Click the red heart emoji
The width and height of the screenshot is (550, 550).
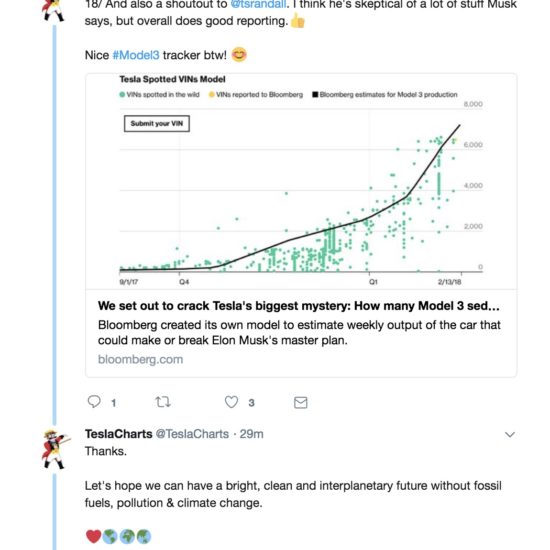tap(93, 536)
